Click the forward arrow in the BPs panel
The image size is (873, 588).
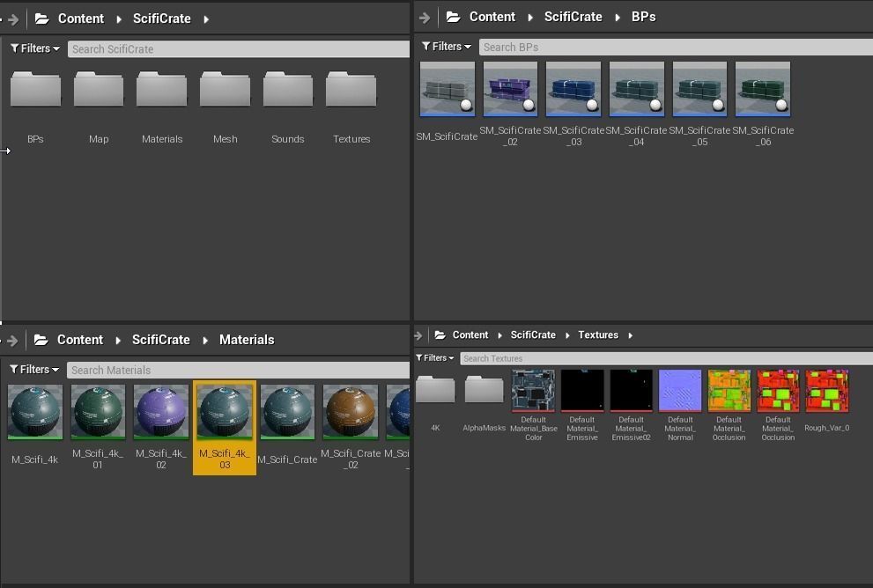425,18
